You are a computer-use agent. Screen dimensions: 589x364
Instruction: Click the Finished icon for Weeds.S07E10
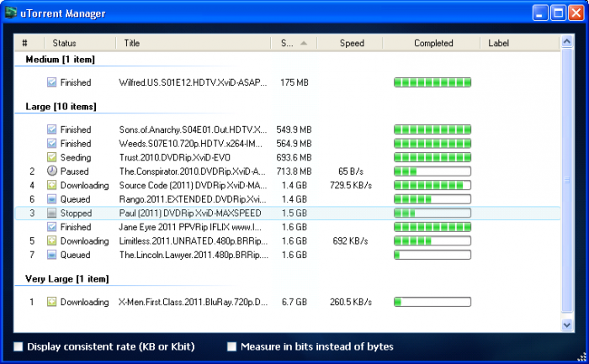52,144
